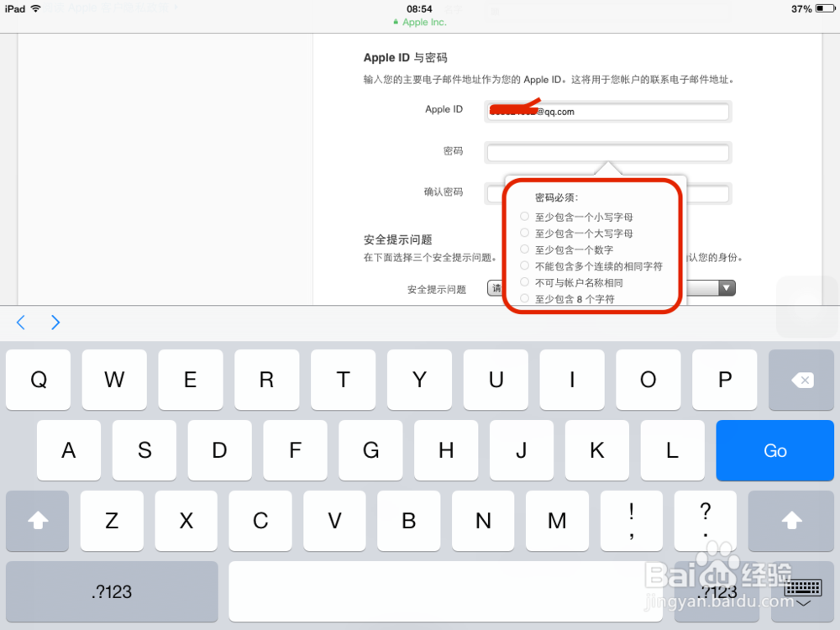Viewport: 840px width, 630px height.
Task: Tap the exclamation and comma key
Action: click(632, 521)
